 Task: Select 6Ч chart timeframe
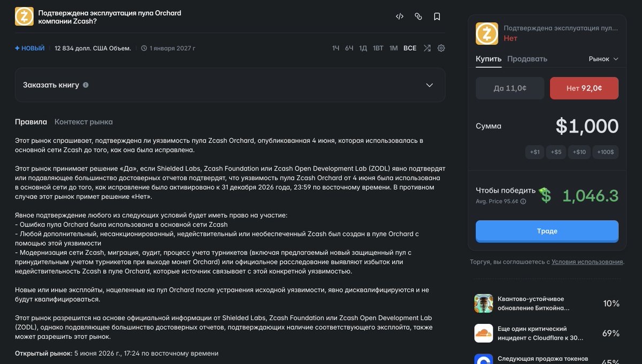click(x=349, y=48)
